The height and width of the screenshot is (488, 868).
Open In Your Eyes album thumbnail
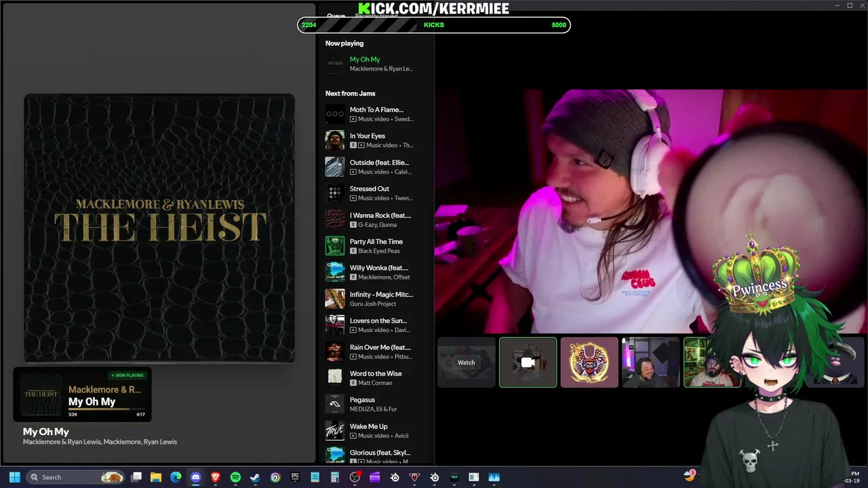tap(335, 140)
